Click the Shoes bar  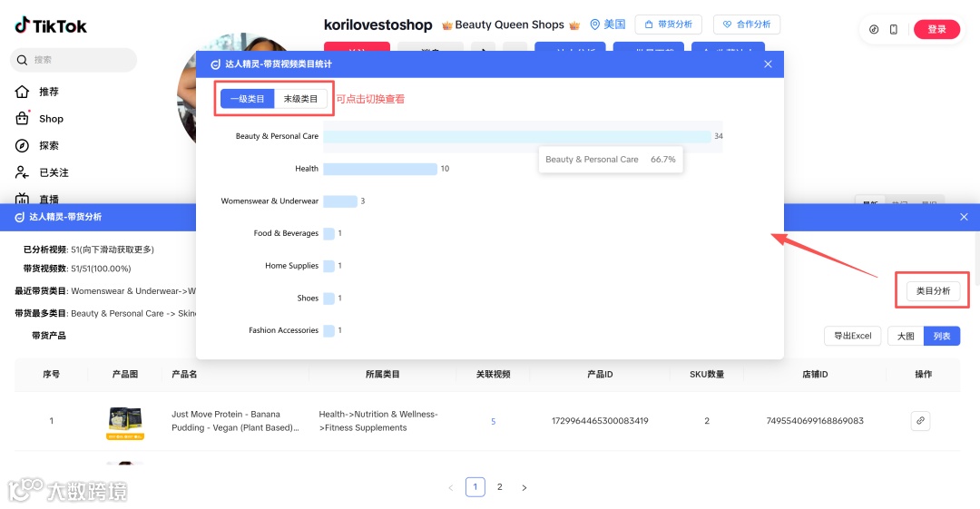(328, 299)
